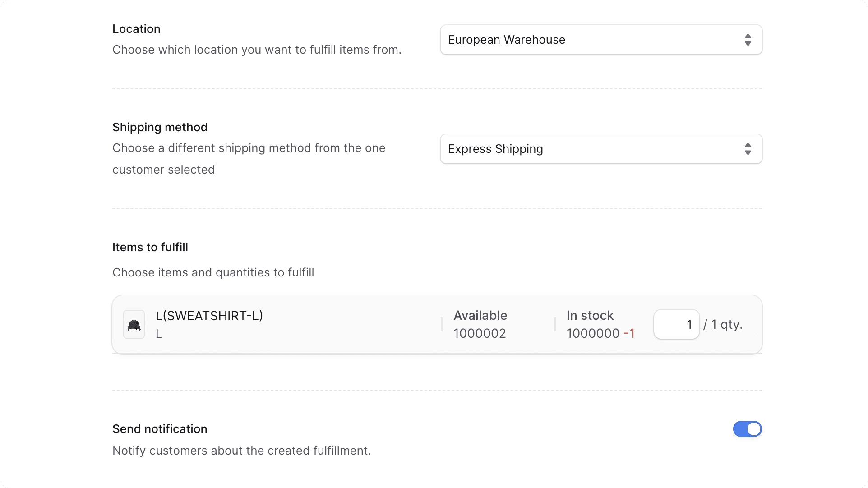Click the In stock count 1000000
The height and width of the screenshot is (488, 868).
(592, 334)
